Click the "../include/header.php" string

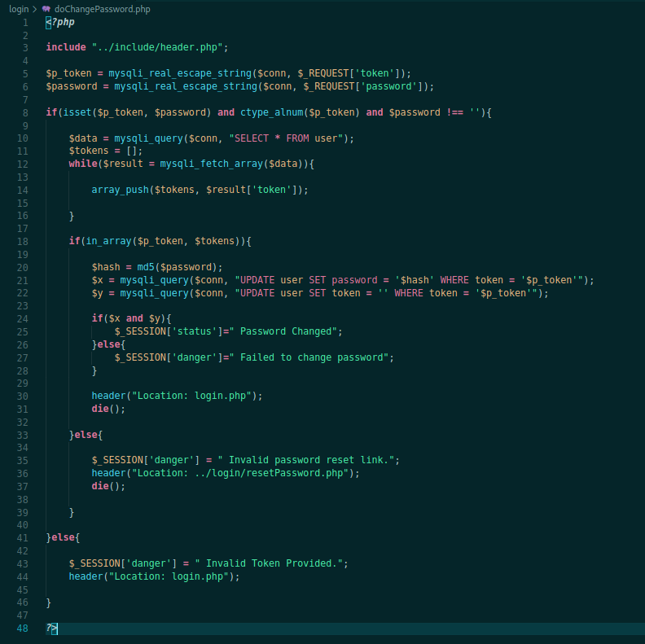157,47
